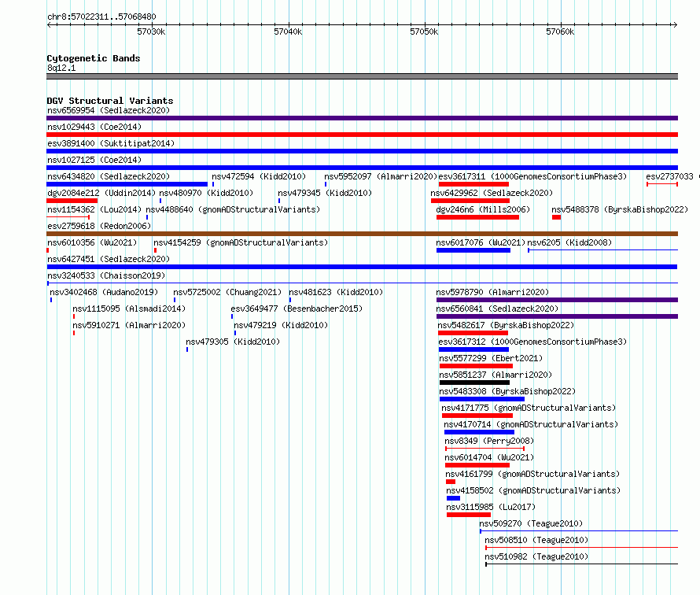
Task: Select the nsv5725002 (Chuang2021) label
Action: coord(227,292)
